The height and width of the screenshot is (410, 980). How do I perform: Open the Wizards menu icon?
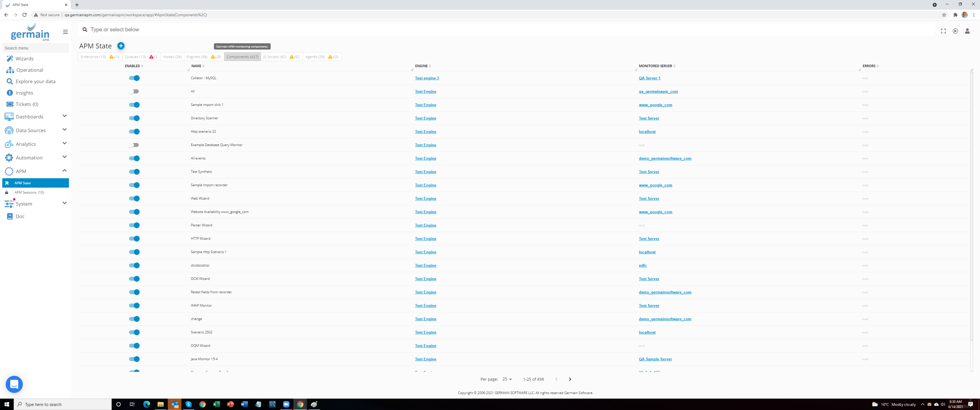pyautogui.click(x=9, y=59)
